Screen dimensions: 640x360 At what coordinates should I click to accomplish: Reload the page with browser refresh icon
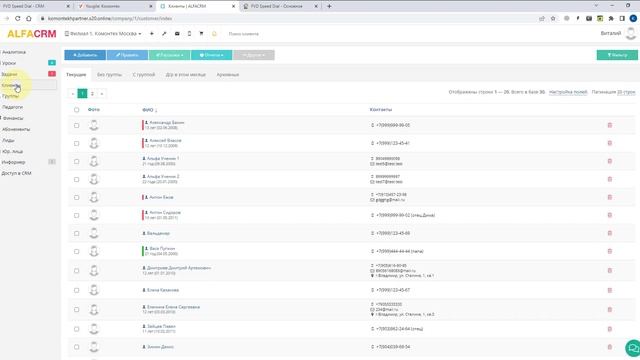click(18, 18)
